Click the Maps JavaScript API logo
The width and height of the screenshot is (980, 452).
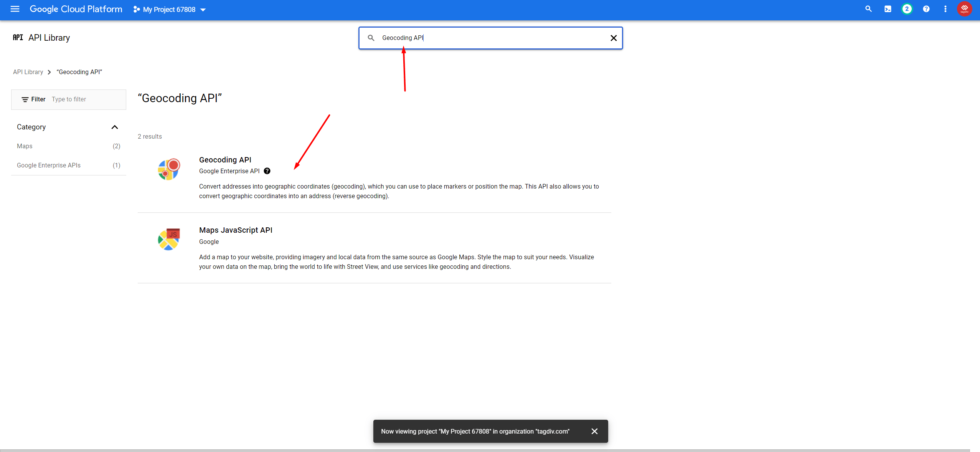point(168,239)
